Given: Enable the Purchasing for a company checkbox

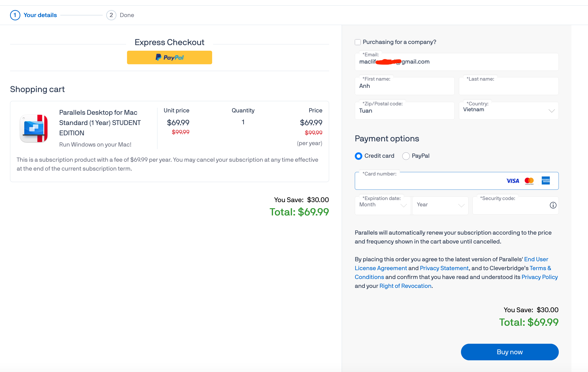Looking at the screenshot, I should pos(358,42).
